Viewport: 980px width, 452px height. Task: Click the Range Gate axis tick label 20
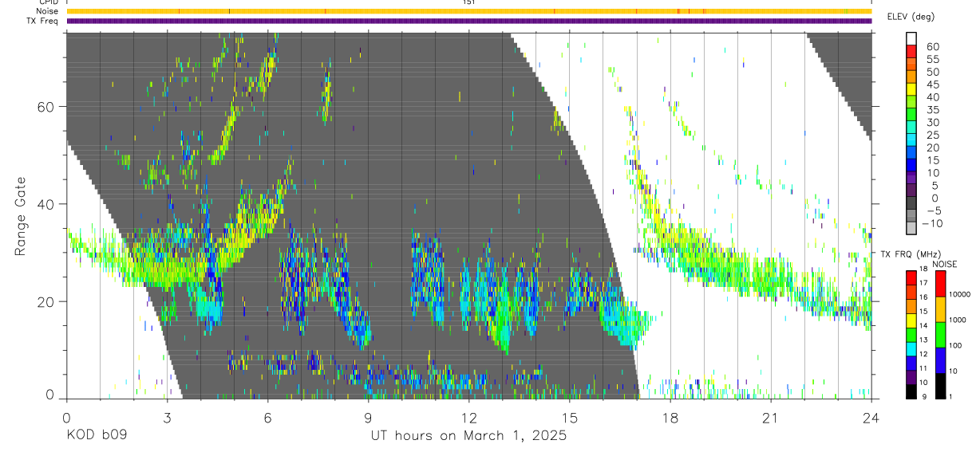coord(47,301)
